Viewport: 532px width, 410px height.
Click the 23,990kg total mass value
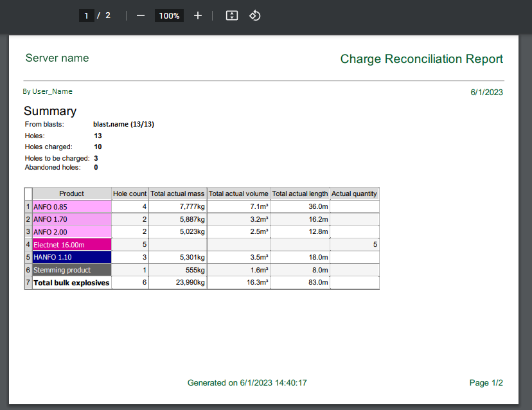coord(190,282)
